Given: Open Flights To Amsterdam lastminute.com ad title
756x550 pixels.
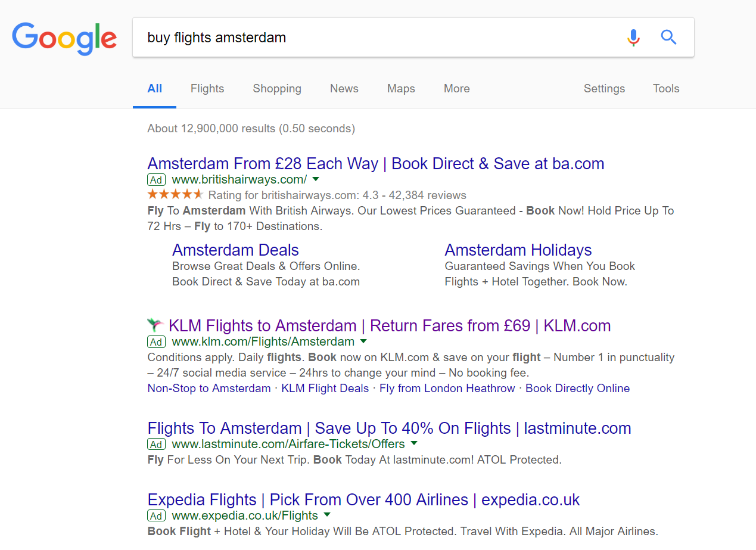Looking at the screenshot, I should (389, 428).
